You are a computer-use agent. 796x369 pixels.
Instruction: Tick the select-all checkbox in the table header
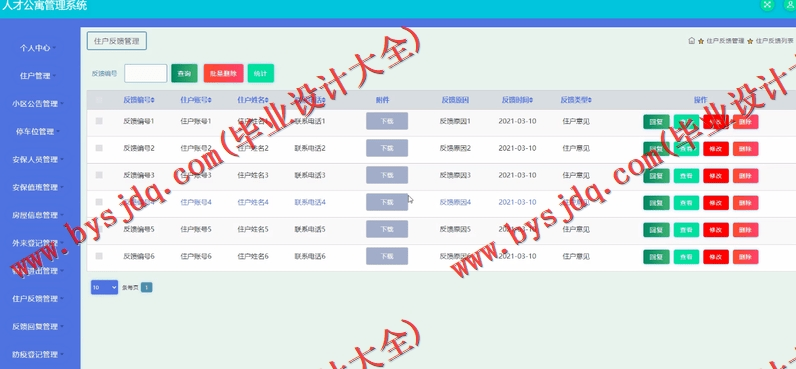(x=99, y=100)
